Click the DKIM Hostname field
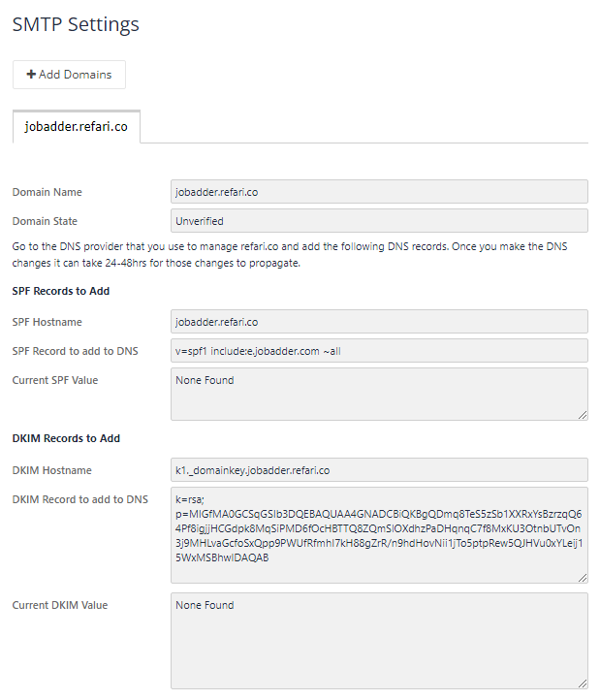 (x=379, y=470)
